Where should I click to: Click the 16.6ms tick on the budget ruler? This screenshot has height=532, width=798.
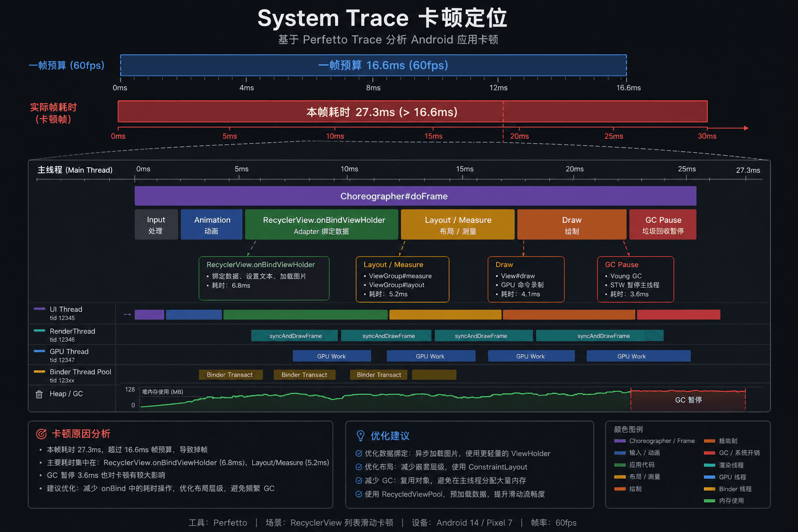click(628, 87)
